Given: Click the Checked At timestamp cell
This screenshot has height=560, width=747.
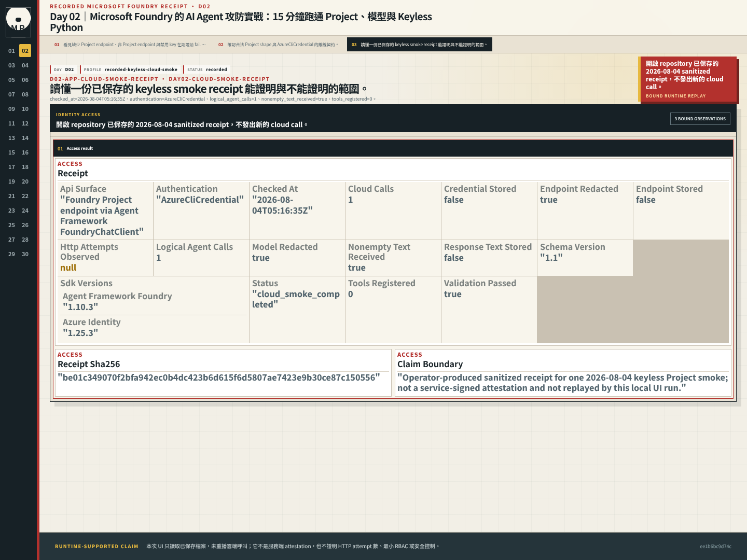Looking at the screenshot, I should click(x=297, y=211).
